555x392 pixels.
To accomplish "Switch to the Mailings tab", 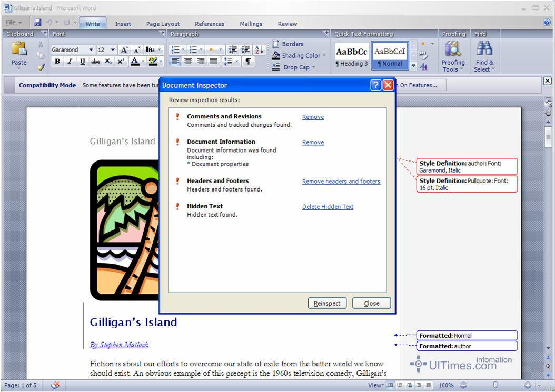I will point(251,24).
